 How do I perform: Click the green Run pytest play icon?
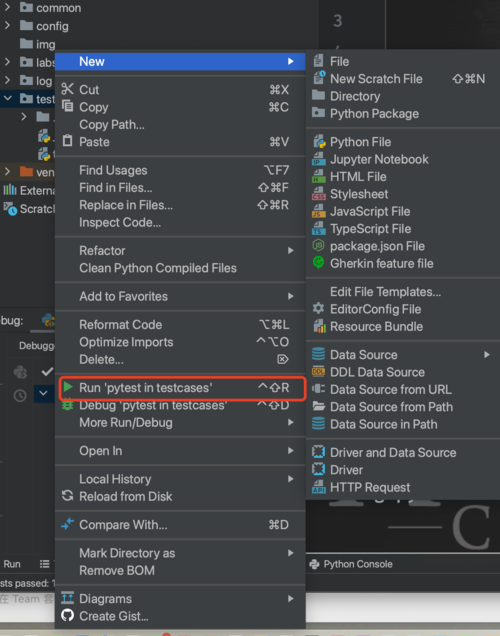[68, 387]
